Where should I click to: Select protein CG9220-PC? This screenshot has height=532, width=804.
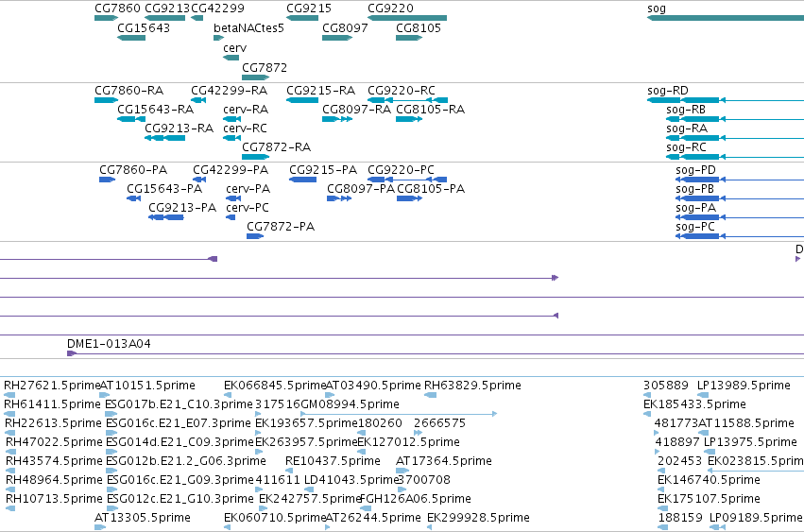(407, 180)
